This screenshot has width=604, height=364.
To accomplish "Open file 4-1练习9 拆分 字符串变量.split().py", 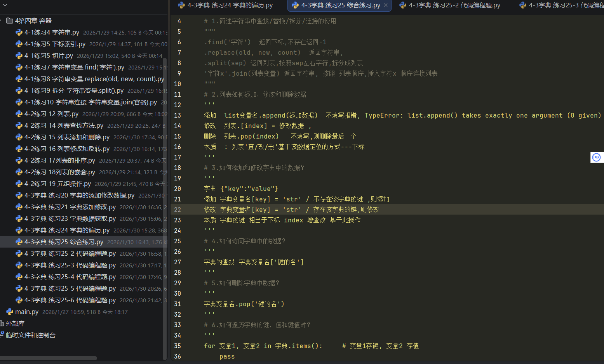I will coord(74,90).
